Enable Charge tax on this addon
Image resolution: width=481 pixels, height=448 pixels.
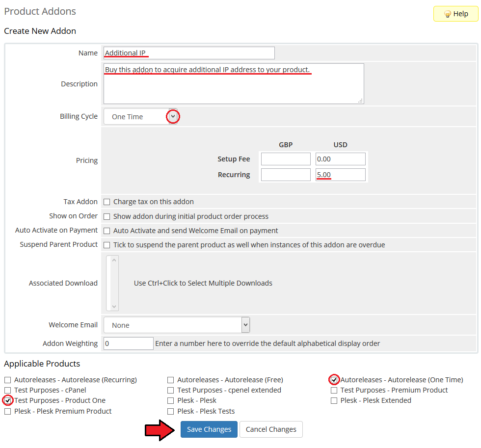107,202
